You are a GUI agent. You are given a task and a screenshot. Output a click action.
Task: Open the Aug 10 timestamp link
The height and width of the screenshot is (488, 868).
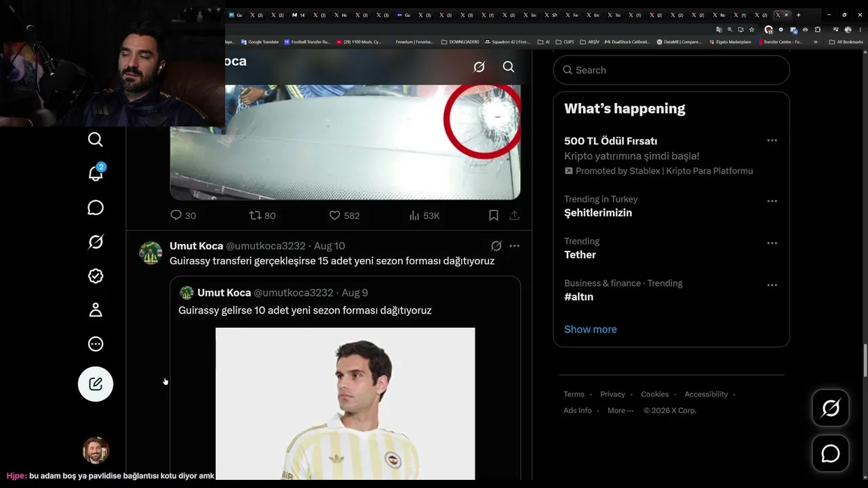pyautogui.click(x=330, y=246)
